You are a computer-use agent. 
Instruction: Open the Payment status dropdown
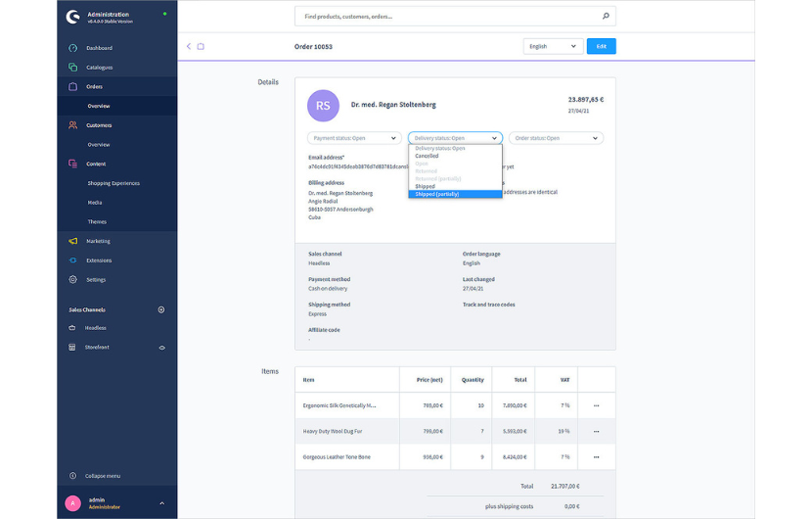(354, 138)
